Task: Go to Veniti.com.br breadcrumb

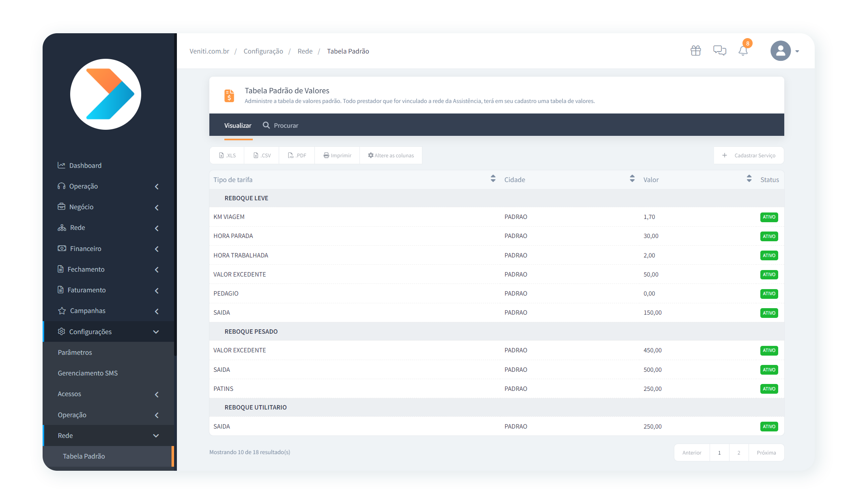Action: (209, 51)
